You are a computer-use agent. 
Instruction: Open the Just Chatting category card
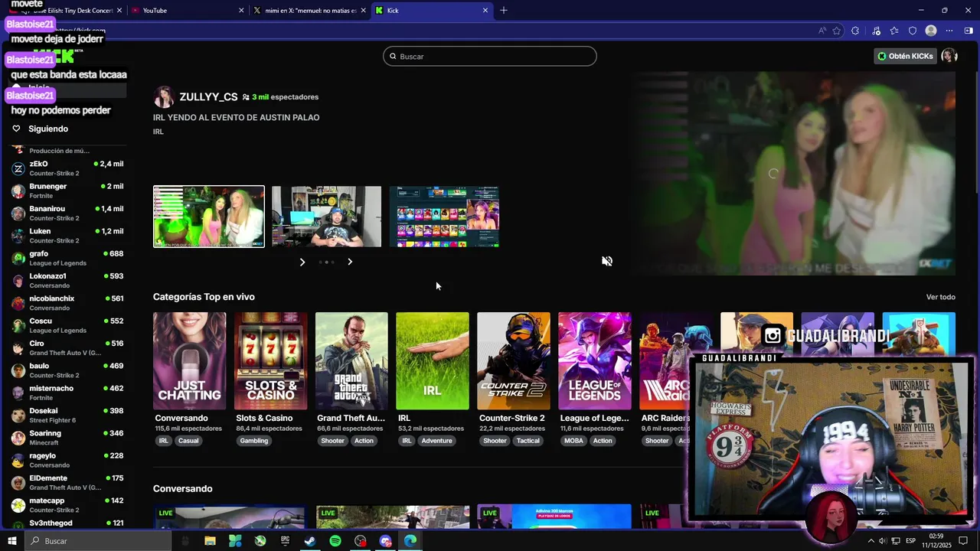[x=189, y=360]
